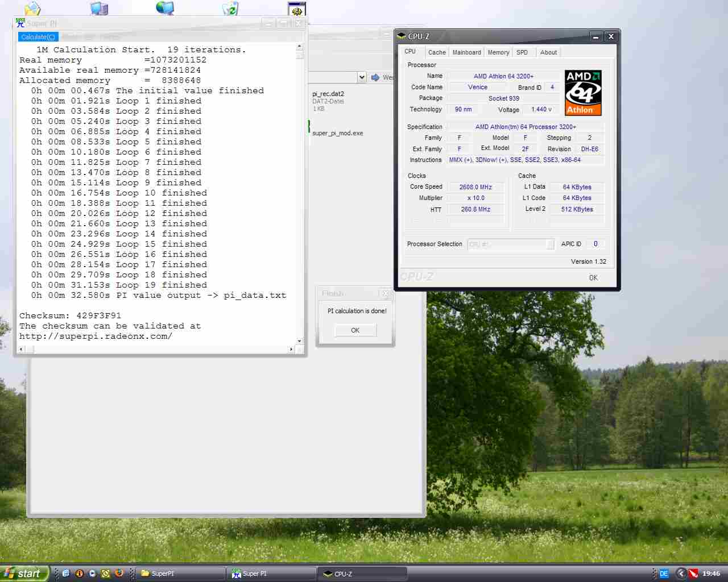Switch to the Super PI taskbar button
The image size is (728, 582).
click(x=272, y=574)
